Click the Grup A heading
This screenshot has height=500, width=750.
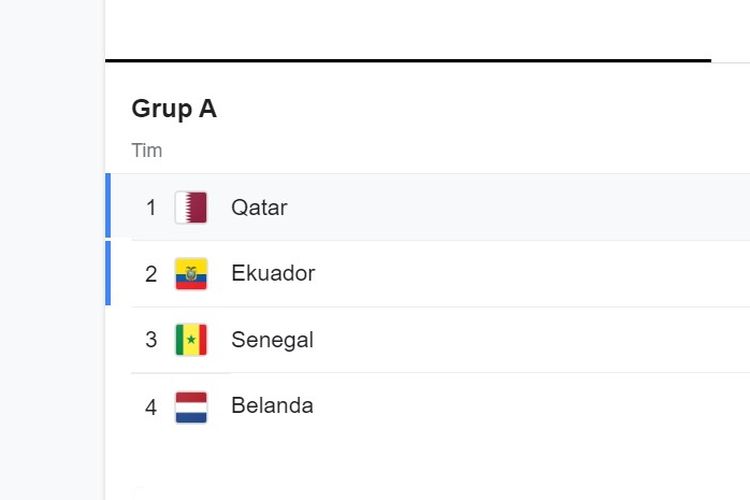[174, 109]
